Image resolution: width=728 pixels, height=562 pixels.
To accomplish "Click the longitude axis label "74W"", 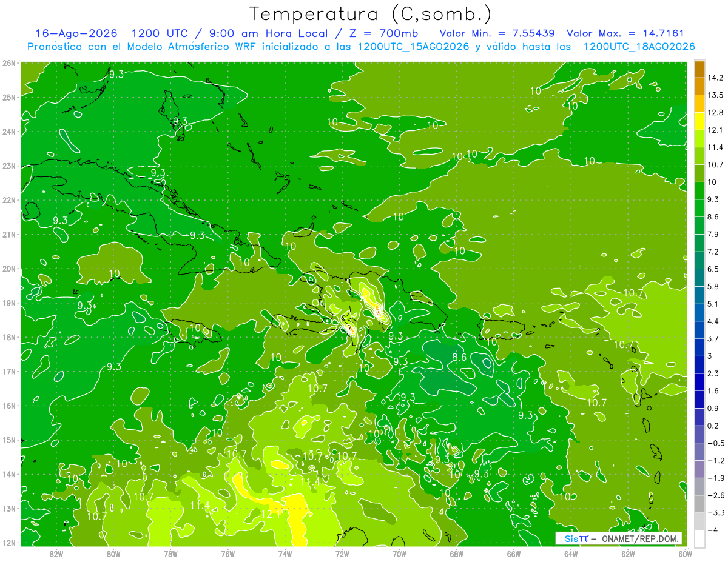I will (x=285, y=554).
